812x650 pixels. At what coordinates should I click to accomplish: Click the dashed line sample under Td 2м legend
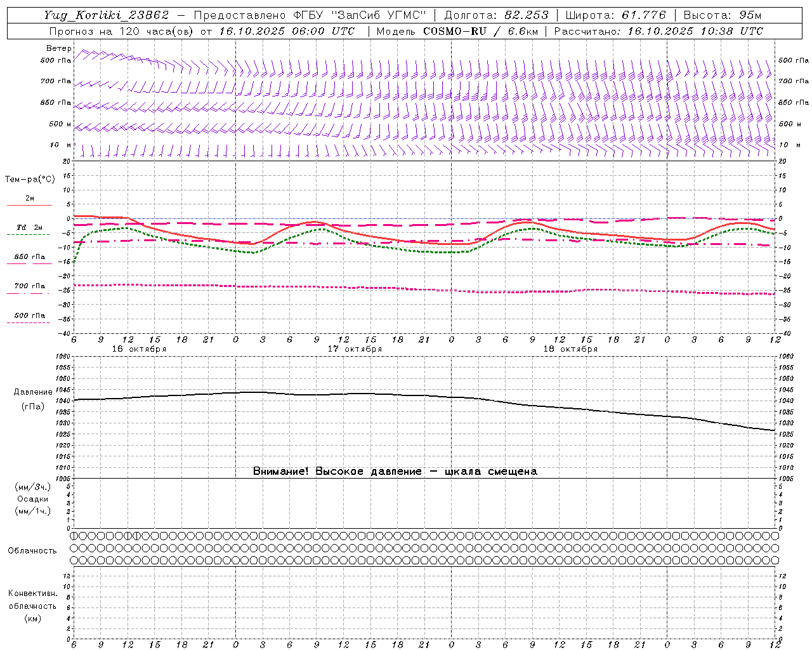(x=28, y=234)
